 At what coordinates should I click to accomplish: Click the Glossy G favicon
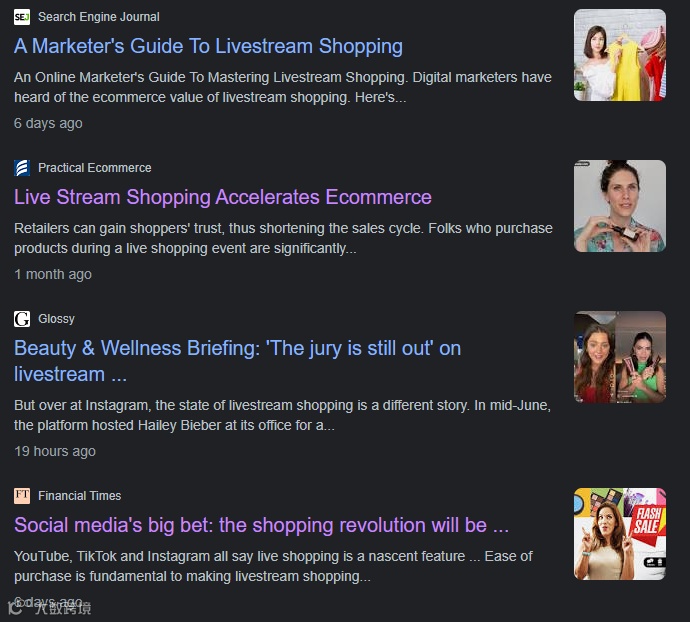pos(22,319)
